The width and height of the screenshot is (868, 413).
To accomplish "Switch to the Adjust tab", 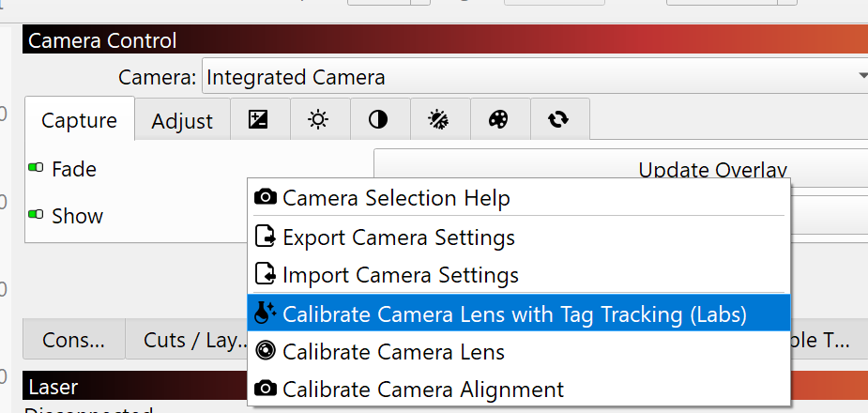I will pos(182,120).
